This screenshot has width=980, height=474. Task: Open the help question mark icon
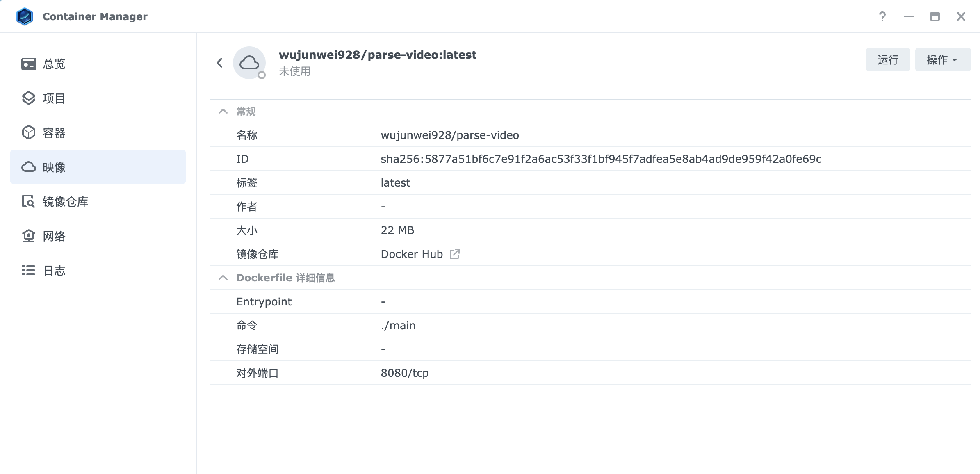pyautogui.click(x=882, y=16)
